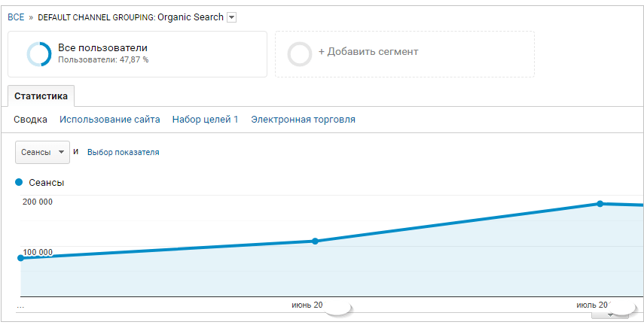Click the first data point on the chart line
The width and height of the screenshot is (644, 325).
click(x=20, y=258)
